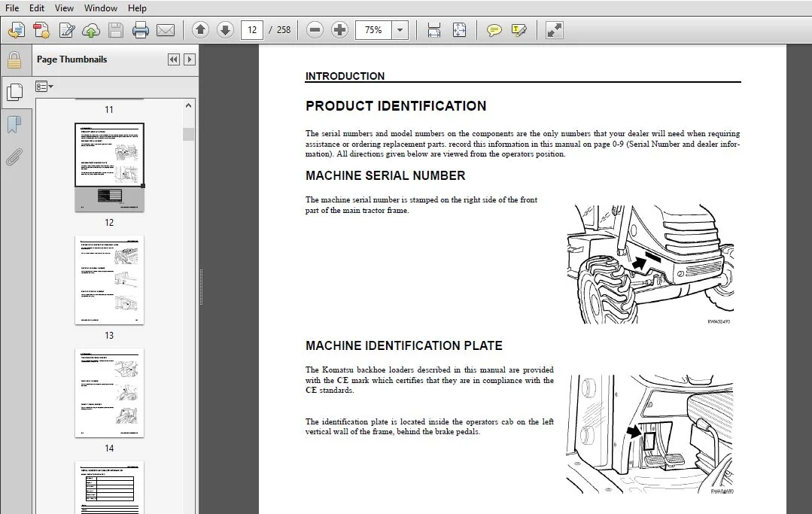Select the page 12 thumbnail
The width and height of the screenshot is (812, 514).
point(109,167)
